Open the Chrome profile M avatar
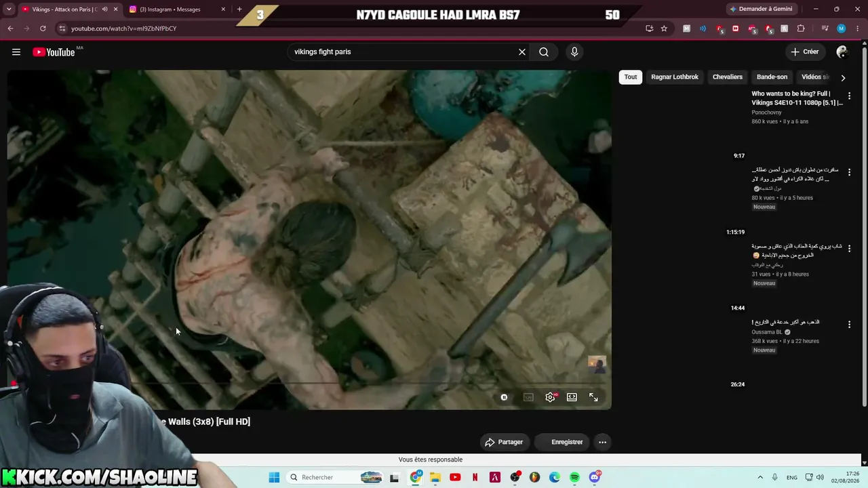 click(x=841, y=28)
